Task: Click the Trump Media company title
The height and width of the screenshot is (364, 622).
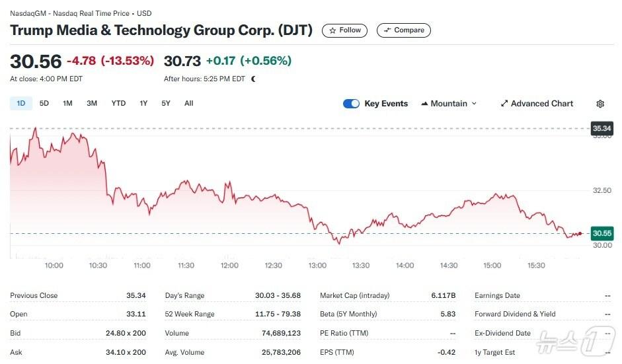Action: point(161,30)
